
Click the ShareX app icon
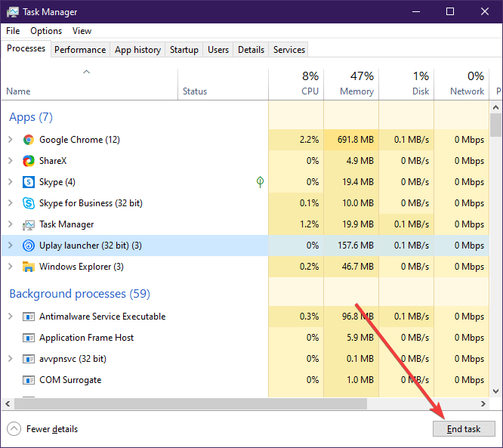(x=29, y=161)
